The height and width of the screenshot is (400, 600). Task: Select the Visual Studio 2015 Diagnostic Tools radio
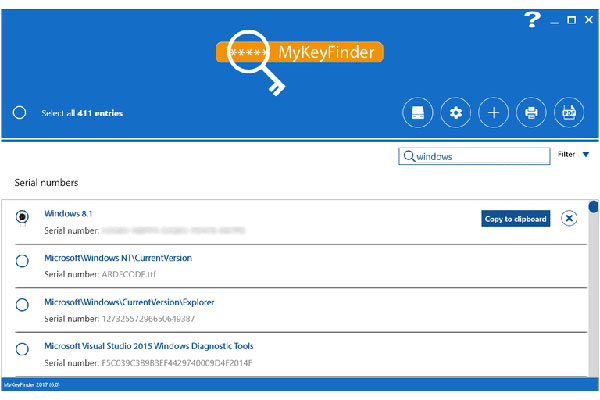click(22, 349)
